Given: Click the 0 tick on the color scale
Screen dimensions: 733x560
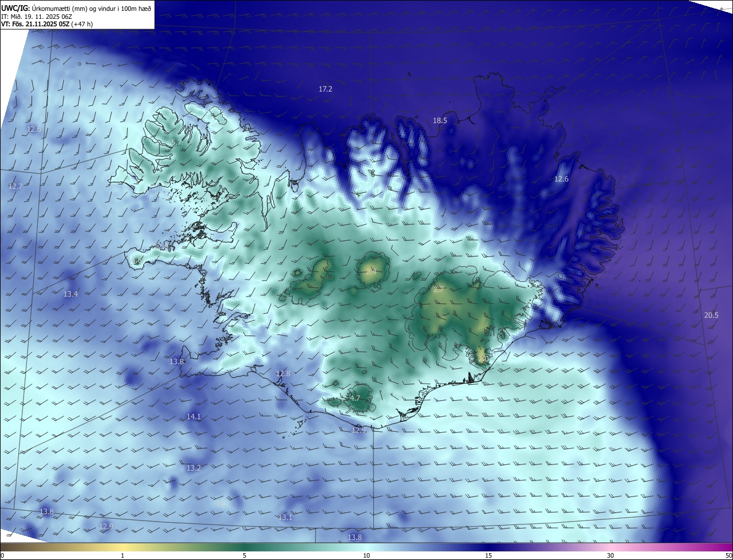Looking at the screenshot, I should pyautogui.click(x=2, y=555).
